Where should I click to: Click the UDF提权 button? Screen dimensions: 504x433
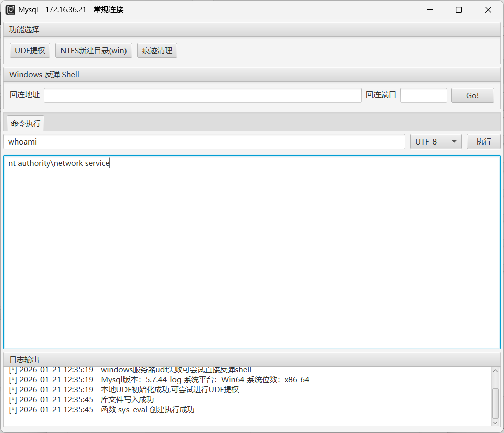30,50
